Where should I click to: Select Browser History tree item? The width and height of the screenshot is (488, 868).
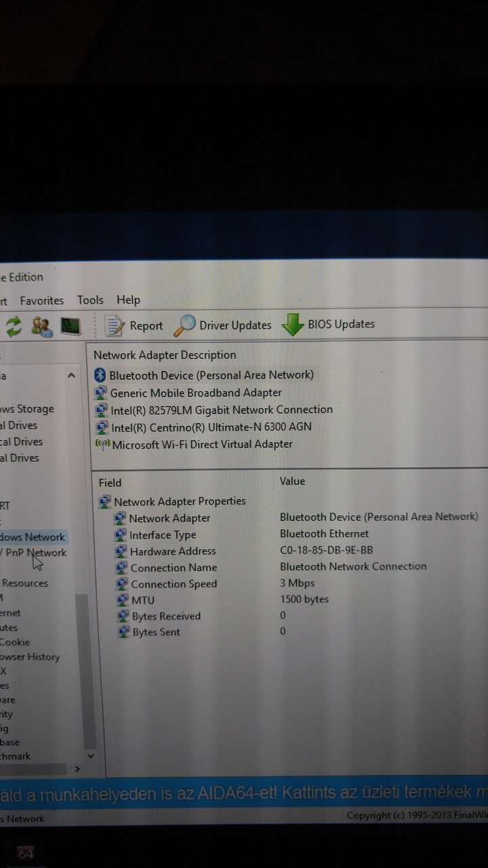30,656
